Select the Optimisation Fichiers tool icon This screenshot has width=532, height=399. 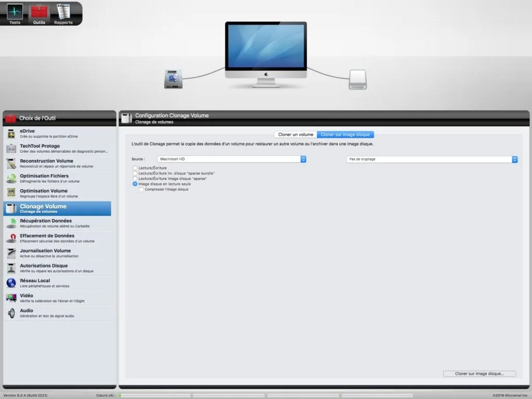pyautogui.click(x=57, y=178)
